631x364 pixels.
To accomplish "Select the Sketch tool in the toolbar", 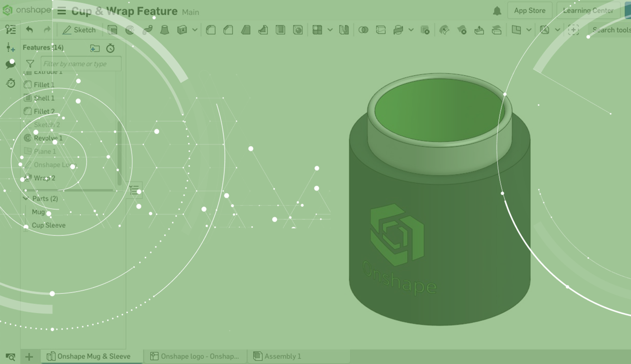I will (x=78, y=30).
